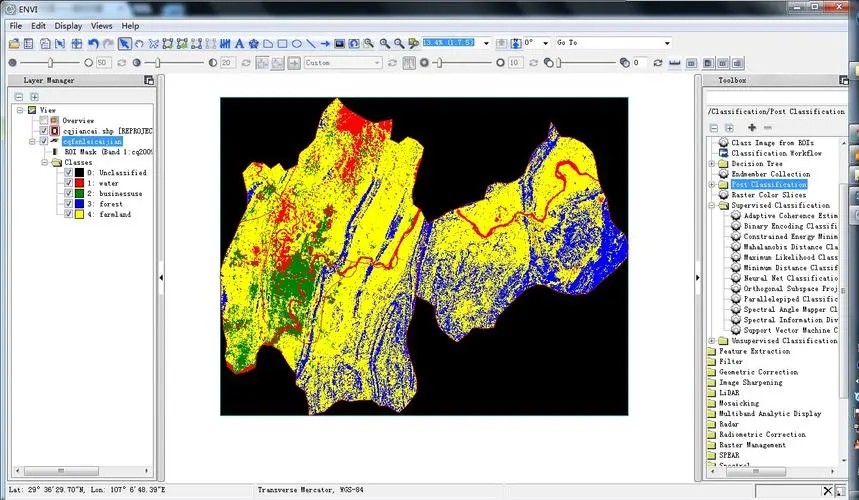859x500 pixels.
Task: Uncheck the 4: farmland class checkbox
Action: 68,214
